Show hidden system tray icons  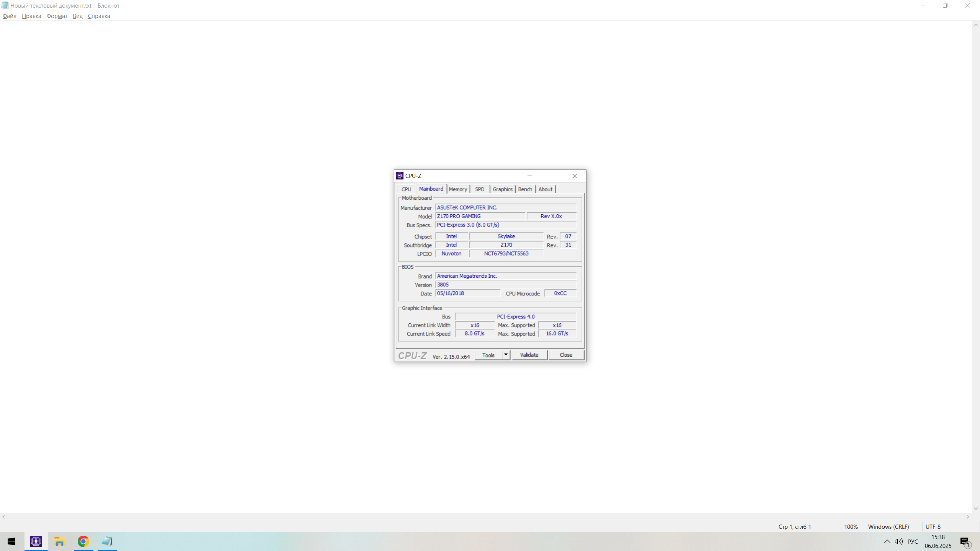(887, 541)
